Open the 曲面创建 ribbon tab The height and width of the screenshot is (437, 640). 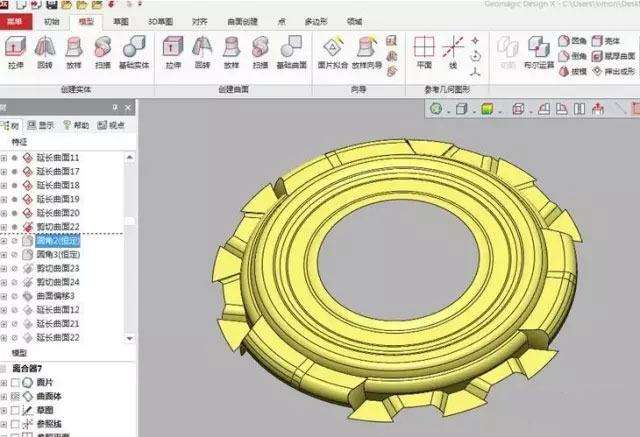point(247,19)
